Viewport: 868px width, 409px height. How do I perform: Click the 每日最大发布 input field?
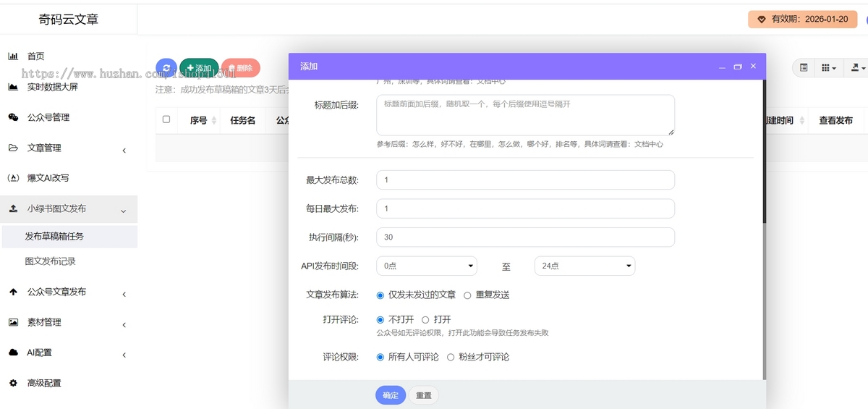(x=525, y=208)
